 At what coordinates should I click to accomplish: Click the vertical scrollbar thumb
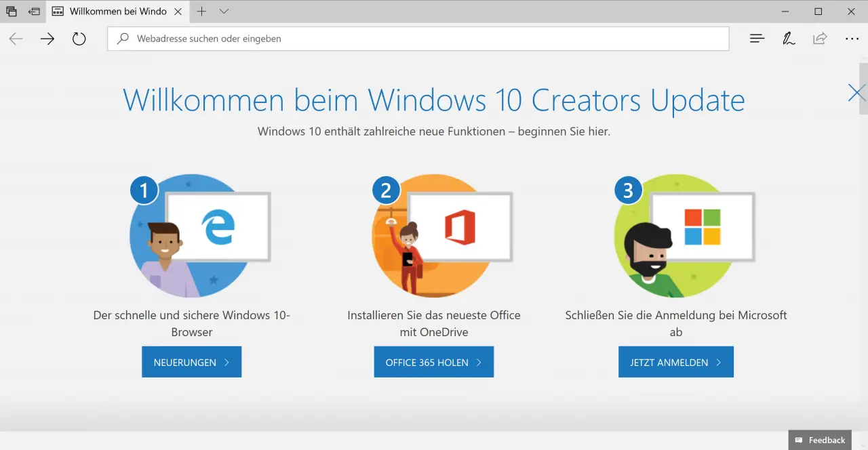click(863, 89)
